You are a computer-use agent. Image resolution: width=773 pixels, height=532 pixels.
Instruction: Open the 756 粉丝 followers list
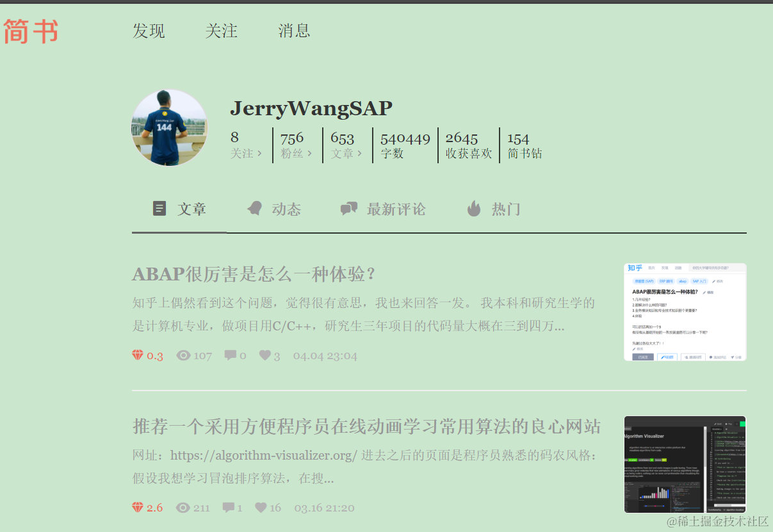click(296, 145)
